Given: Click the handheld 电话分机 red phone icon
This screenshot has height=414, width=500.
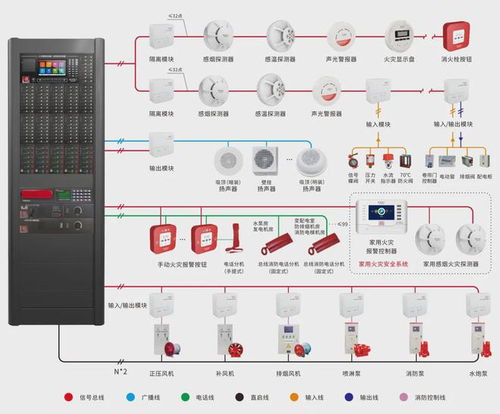Looking at the screenshot, I should point(235,238).
